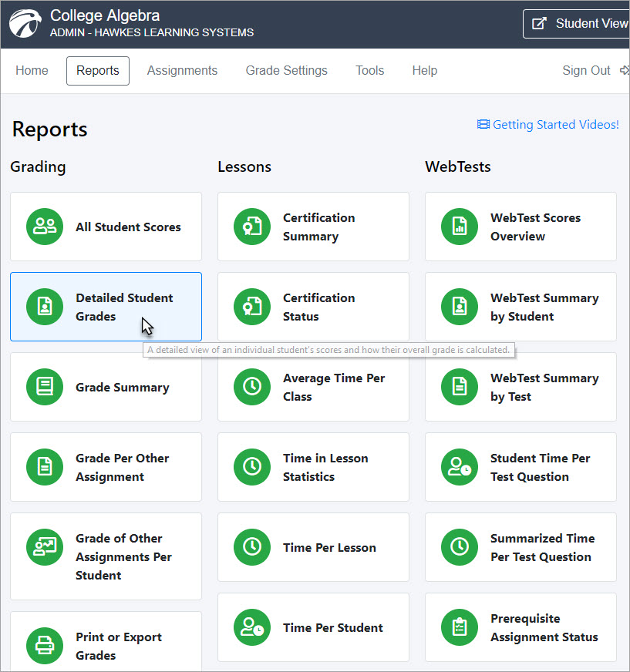630x672 pixels.
Task: Select the WebTest Summary by Test card
Action: point(521,388)
